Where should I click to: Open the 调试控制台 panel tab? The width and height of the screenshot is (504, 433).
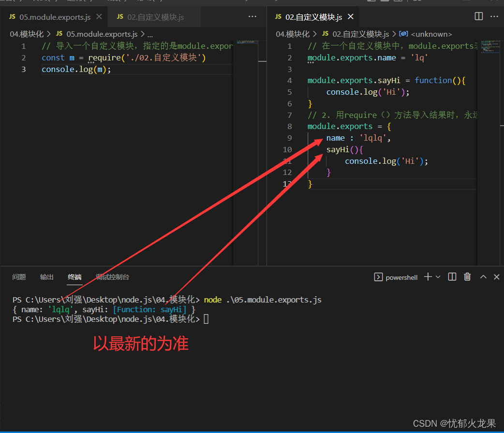tap(113, 277)
